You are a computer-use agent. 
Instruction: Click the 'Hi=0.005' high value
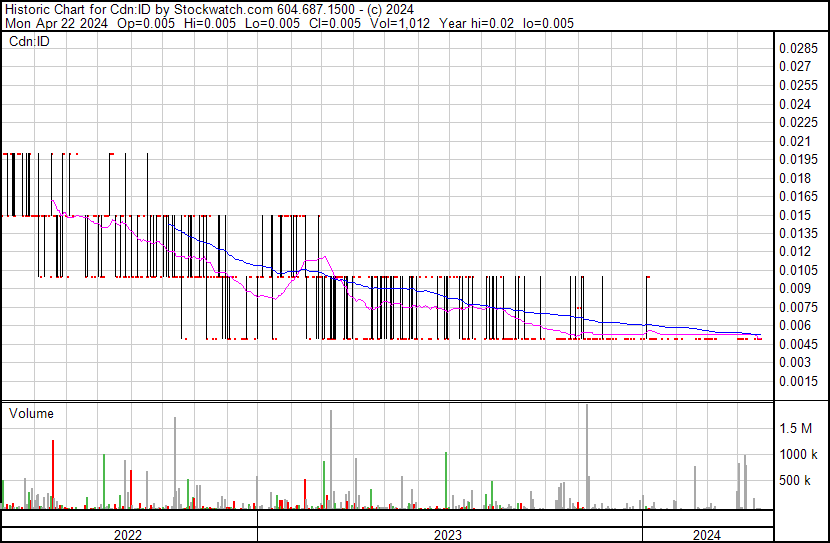point(210,23)
